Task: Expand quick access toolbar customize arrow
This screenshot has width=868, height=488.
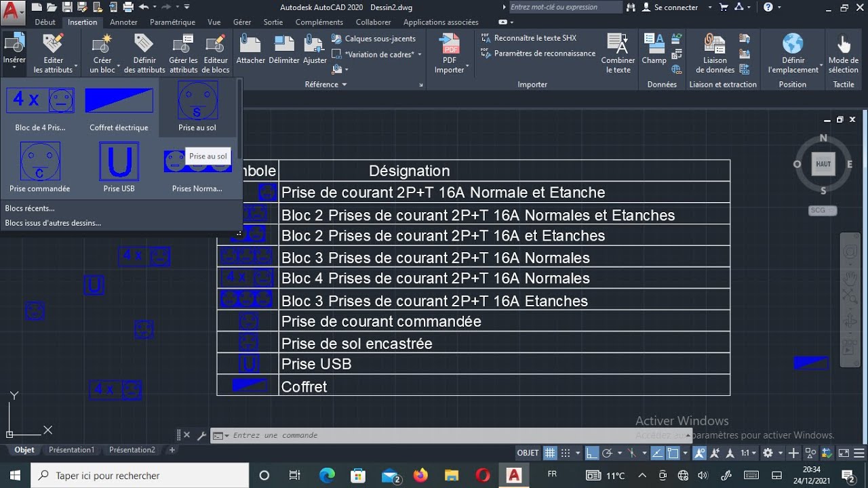Action: tap(188, 7)
